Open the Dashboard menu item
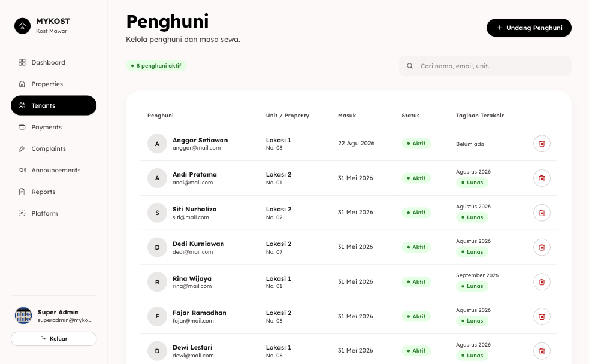The width and height of the screenshot is (589, 364). pyautogui.click(x=53, y=62)
